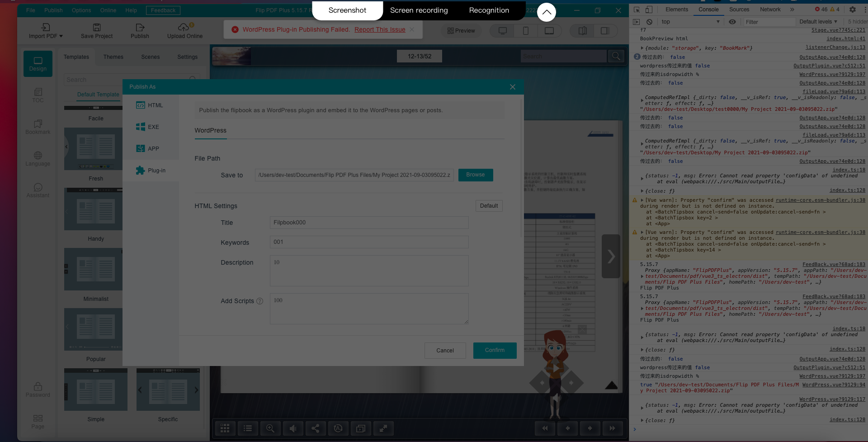Image resolution: width=868 pixels, height=442 pixels.
Task: Click the Title input field
Action: coord(369,223)
